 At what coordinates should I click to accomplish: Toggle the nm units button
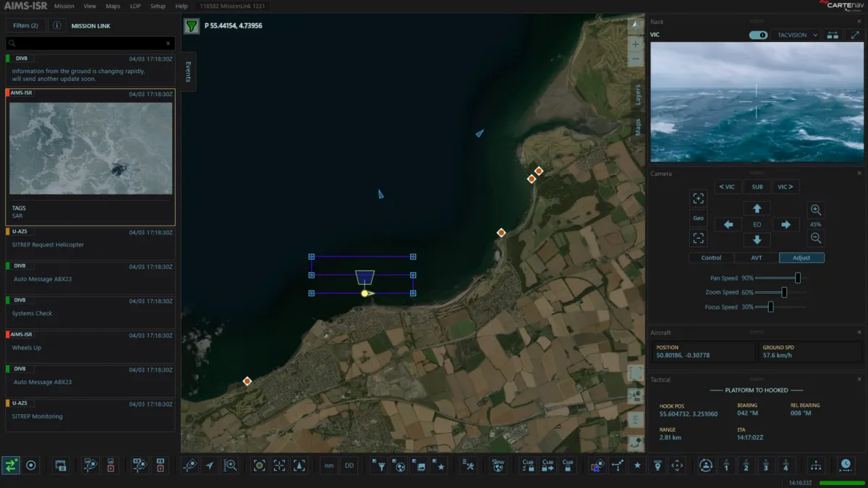[x=329, y=466]
